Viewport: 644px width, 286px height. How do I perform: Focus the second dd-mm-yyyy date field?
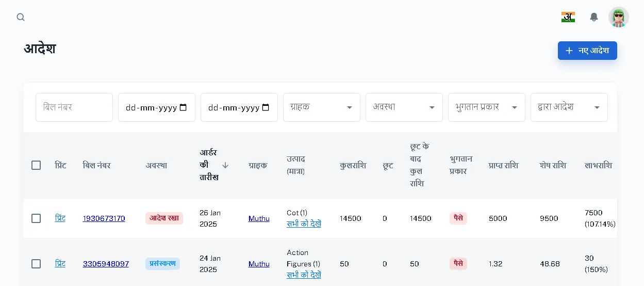239,107
